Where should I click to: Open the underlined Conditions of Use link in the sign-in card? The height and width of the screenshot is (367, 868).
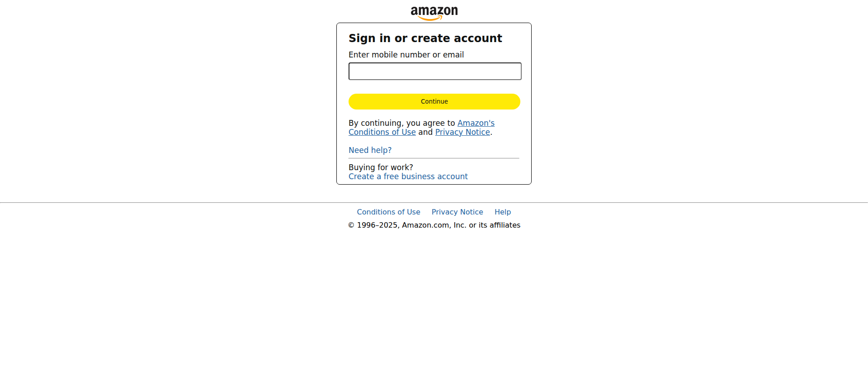point(382,132)
